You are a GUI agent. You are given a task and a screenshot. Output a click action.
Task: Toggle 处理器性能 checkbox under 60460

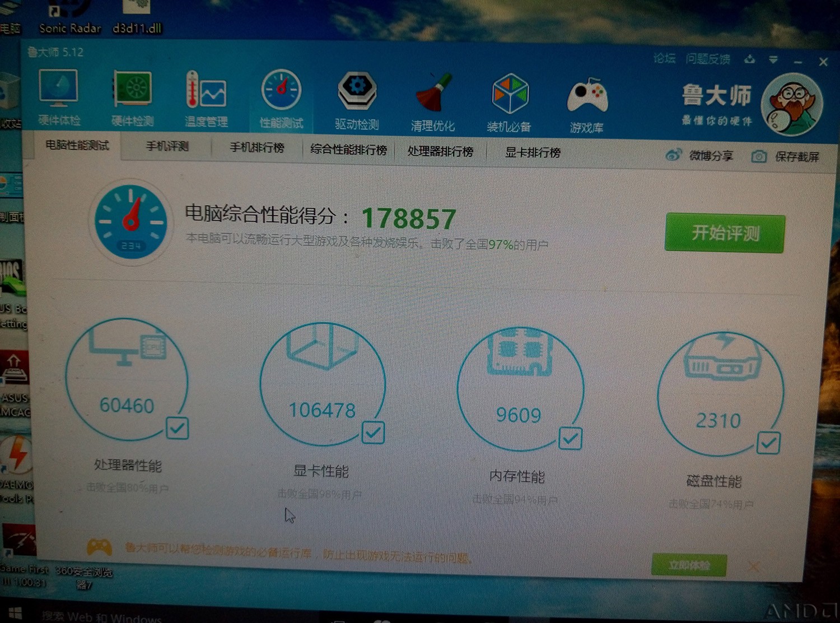click(x=178, y=429)
